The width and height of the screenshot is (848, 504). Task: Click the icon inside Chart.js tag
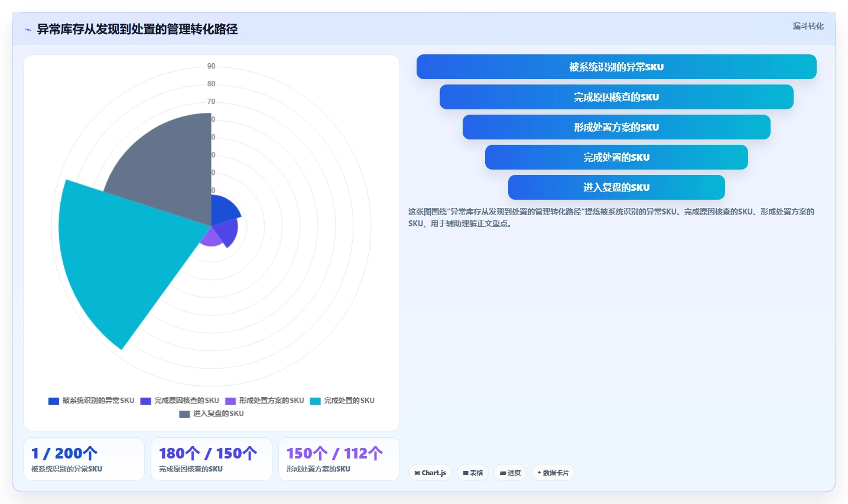pyautogui.click(x=417, y=473)
